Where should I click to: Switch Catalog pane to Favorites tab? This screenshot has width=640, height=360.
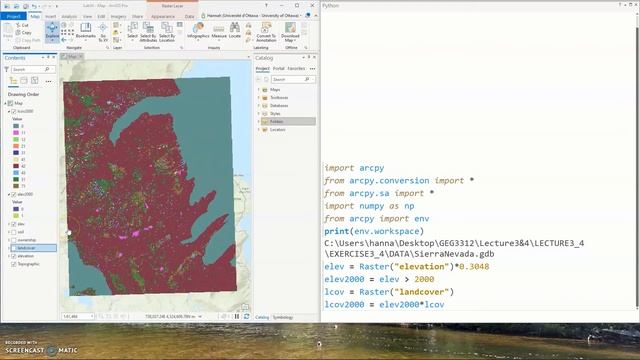point(296,69)
